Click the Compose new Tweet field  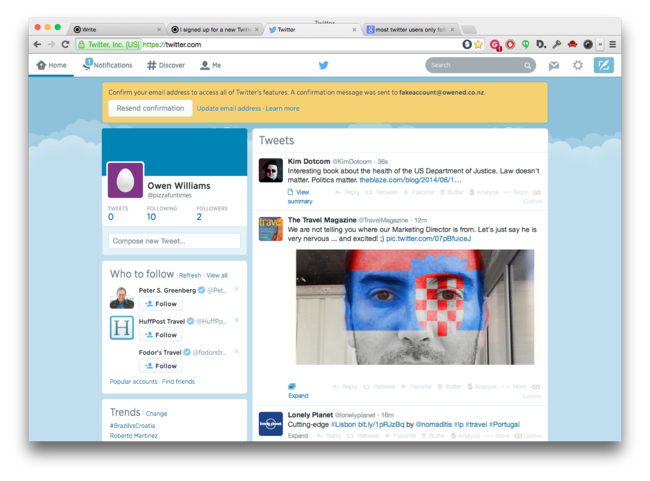pyautogui.click(x=174, y=241)
